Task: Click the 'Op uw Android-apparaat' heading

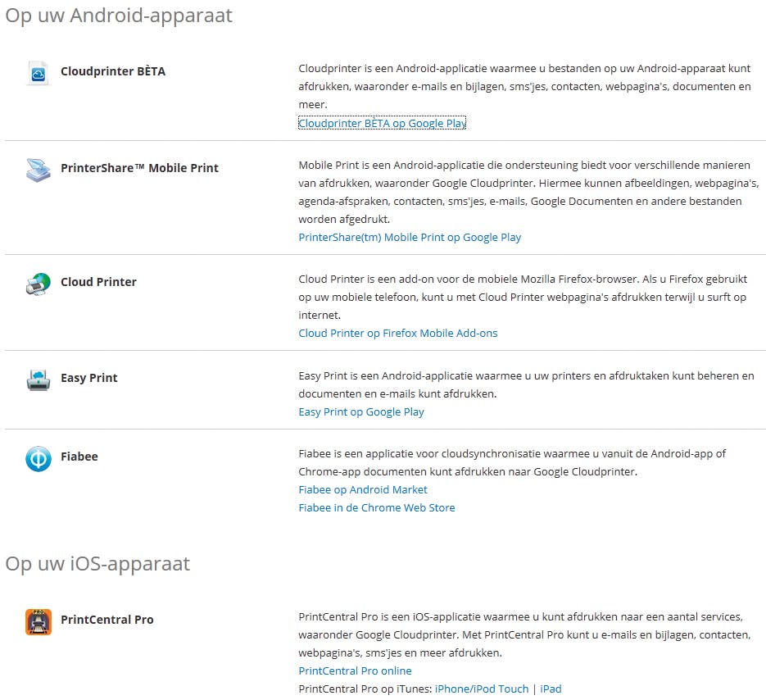Action: 119,16
